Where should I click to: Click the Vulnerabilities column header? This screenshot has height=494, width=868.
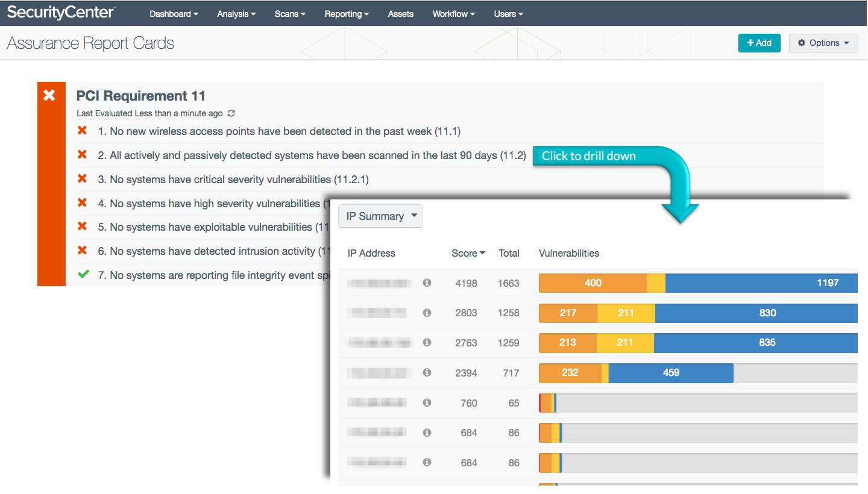point(569,253)
